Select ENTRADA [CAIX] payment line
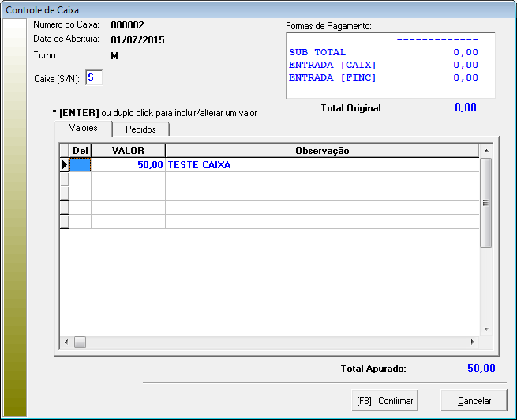 pos(384,65)
